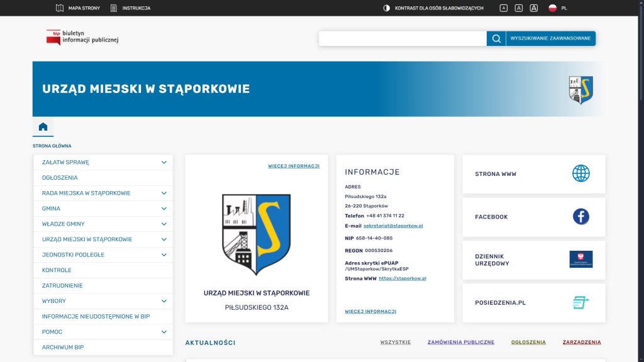This screenshot has width=644, height=362.
Task: Open the Ogłoszenia sidebar menu item
Action: (x=60, y=178)
